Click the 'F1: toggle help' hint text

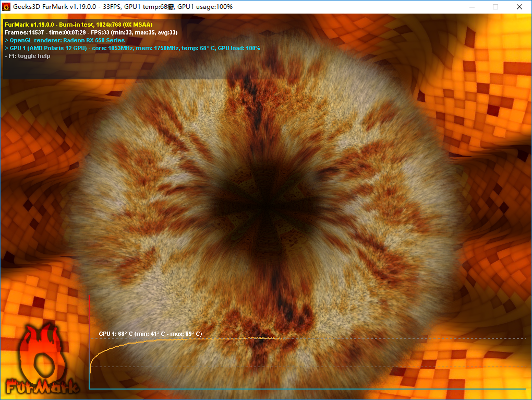tap(28, 56)
